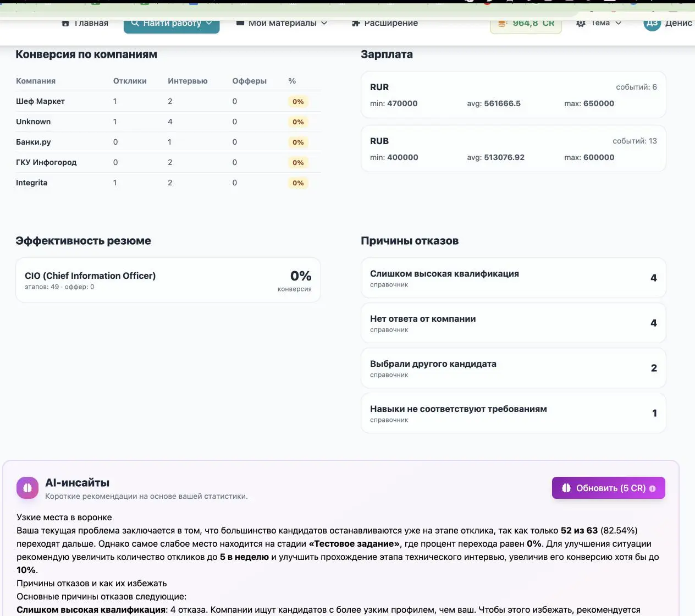Click the folder icon beside Мои материалы
The image size is (695, 616).
point(239,23)
